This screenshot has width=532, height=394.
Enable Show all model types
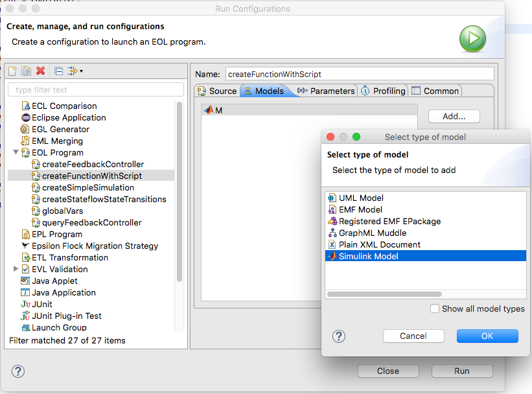pyautogui.click(x=435, y=309)
